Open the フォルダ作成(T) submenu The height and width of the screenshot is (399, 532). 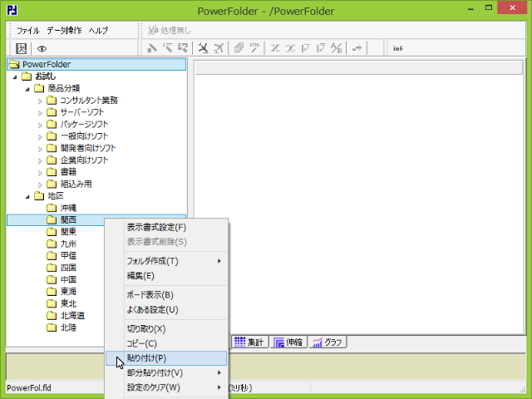(x=166, y=261)
